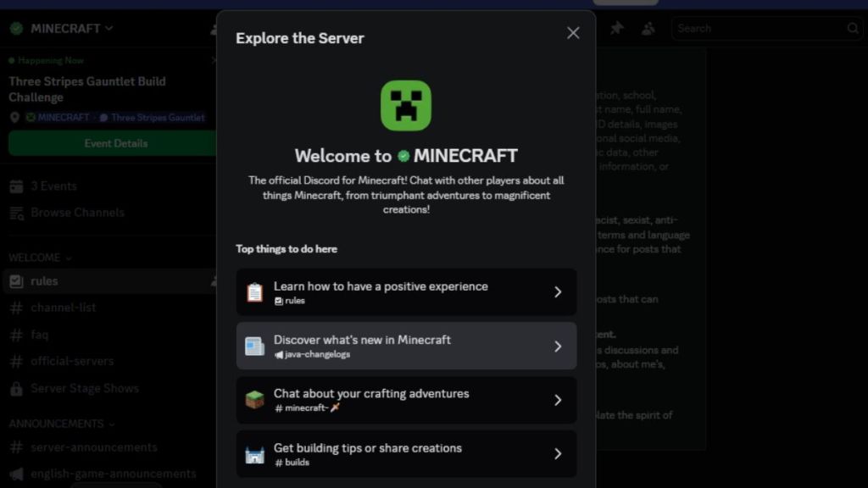Screen dimensions: 868x488
Task: Click the creeper server logo
Action: pos(406,103)
